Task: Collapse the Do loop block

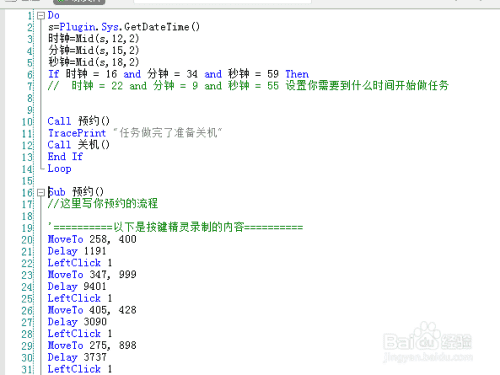Action: point(41,16)
